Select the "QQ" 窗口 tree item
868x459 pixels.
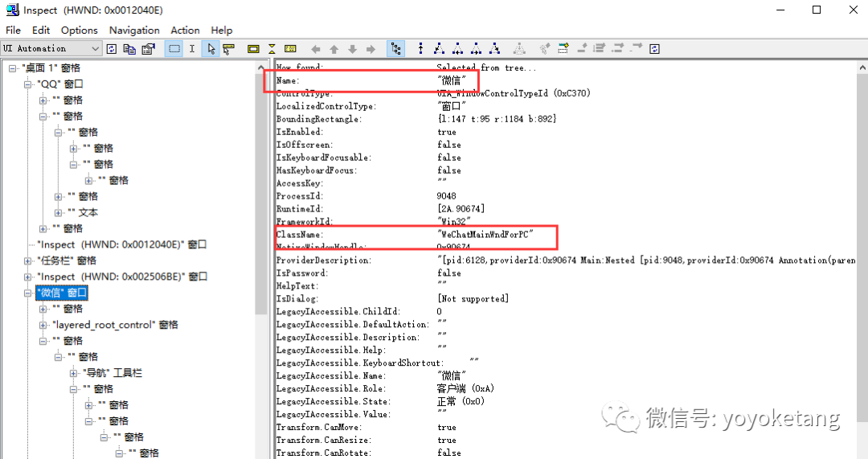click(x=59, y=84)
